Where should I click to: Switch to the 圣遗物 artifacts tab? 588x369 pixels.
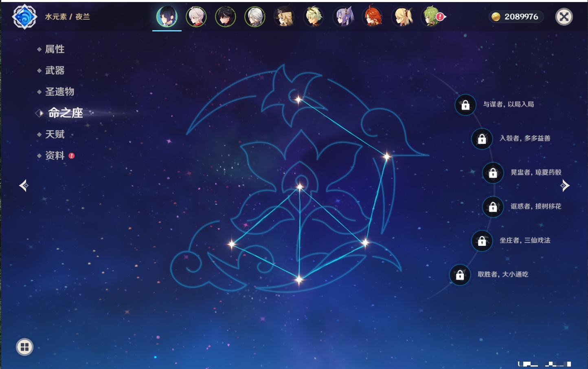click(59, 92)
